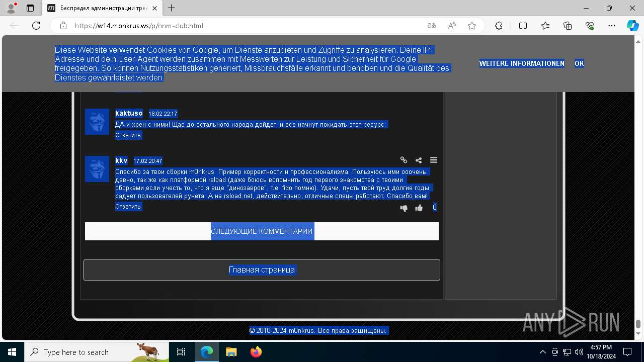The height and width of the screenshot is (362, 644).
Task: Click the profile icon in Edge title bar
Action: pos(11,8)
